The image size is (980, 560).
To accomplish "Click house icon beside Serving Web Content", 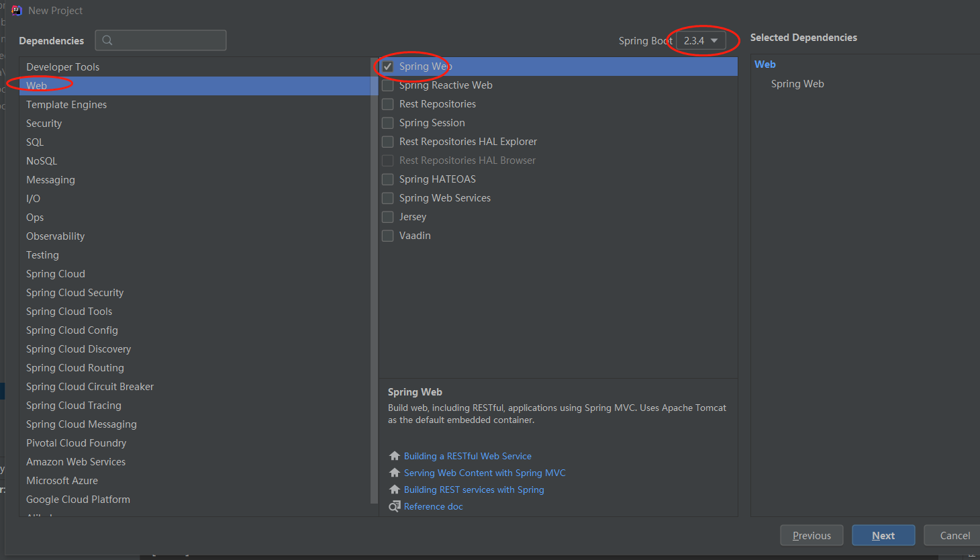I will pos(395,473).
